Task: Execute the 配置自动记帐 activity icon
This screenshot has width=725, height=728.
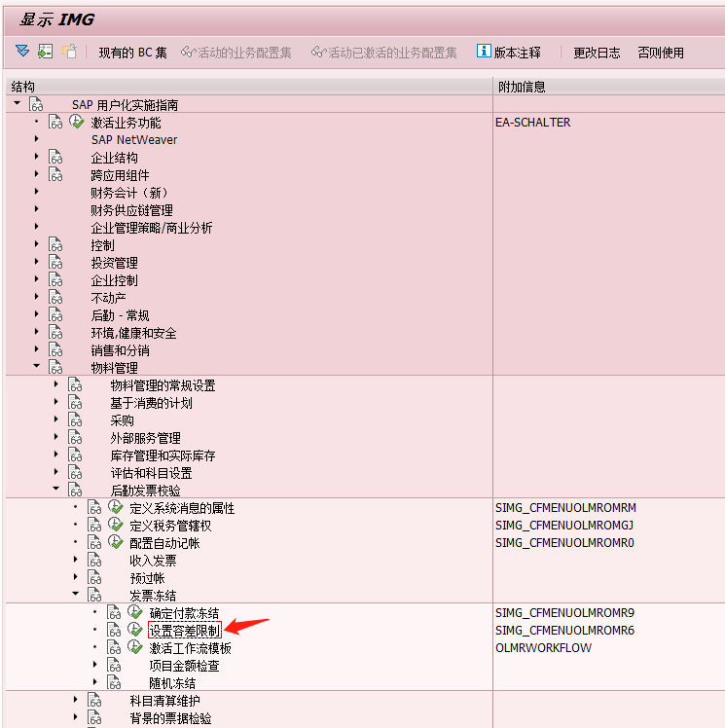Action: pos(116,542)
